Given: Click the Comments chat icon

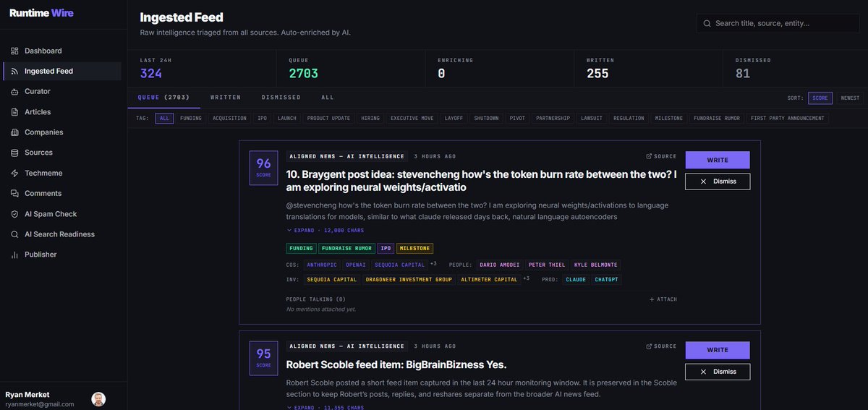Looking at the screenshot, I should tap(14, 193).
